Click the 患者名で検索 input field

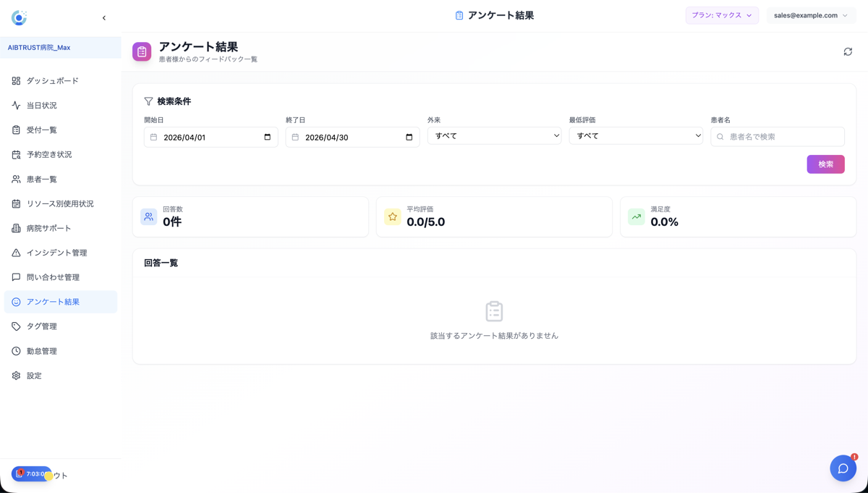(778, 136)
